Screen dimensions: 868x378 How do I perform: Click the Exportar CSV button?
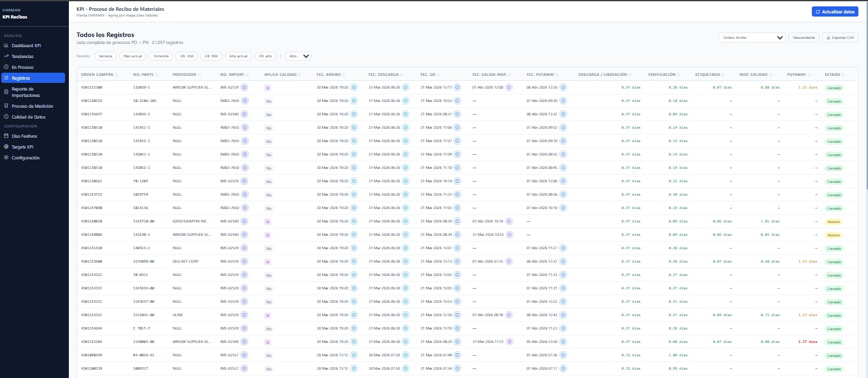click(x=839, y=37)
